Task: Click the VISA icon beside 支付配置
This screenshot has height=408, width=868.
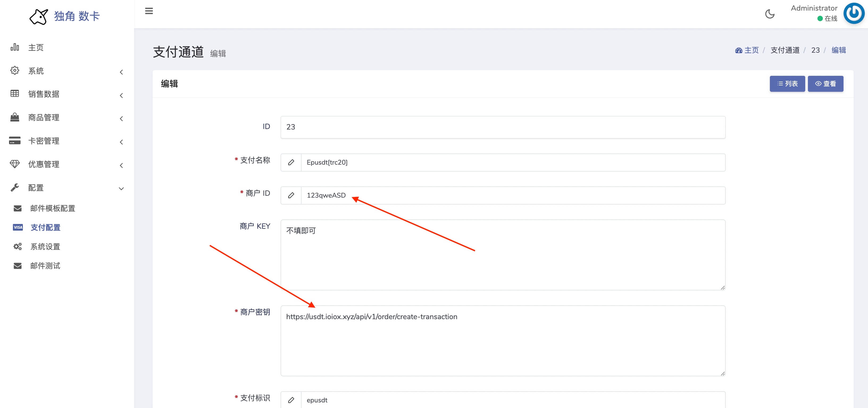Action: click(18, 227)
